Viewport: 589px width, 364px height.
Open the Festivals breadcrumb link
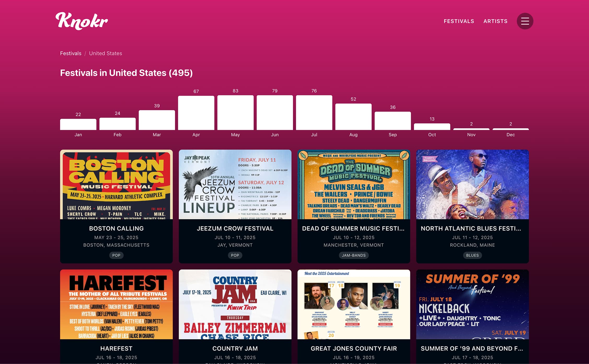click(x=71, y=53)
